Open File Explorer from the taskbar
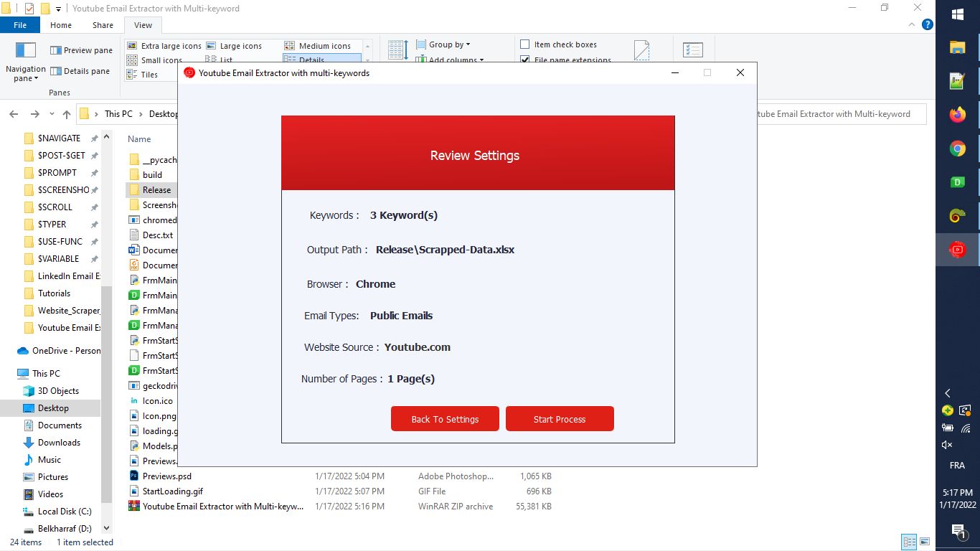 [x=957, y=47]
